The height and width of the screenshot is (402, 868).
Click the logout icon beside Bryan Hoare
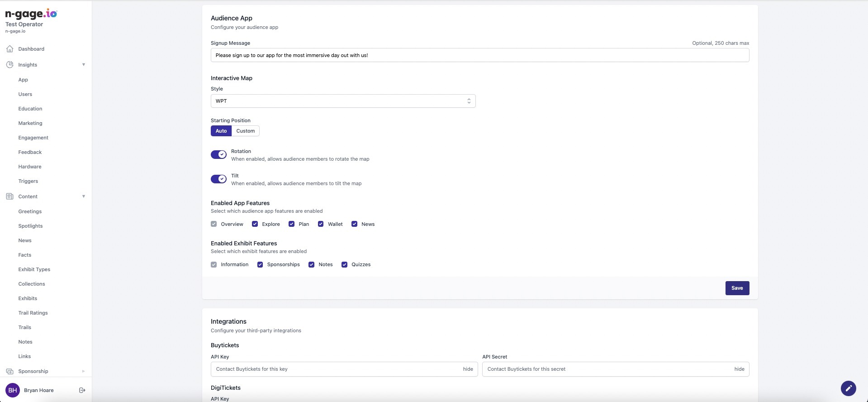point(82,390)
